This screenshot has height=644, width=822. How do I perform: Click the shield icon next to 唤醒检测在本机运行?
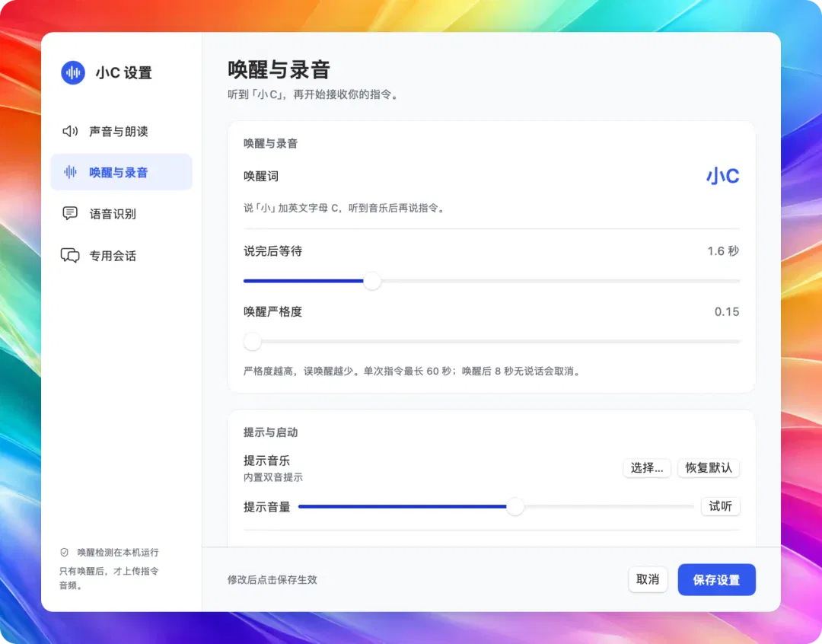point(65,552)
